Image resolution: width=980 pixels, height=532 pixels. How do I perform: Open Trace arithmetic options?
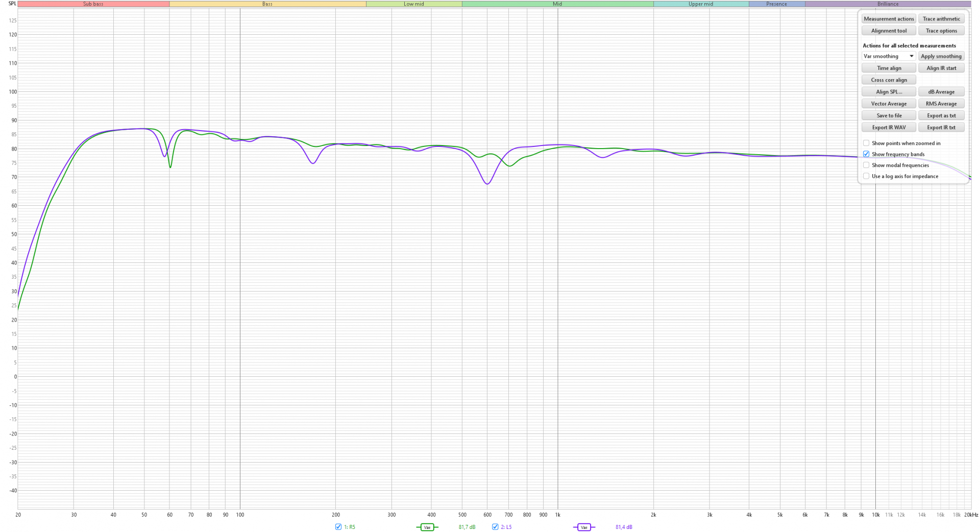(x=941, y=19)
